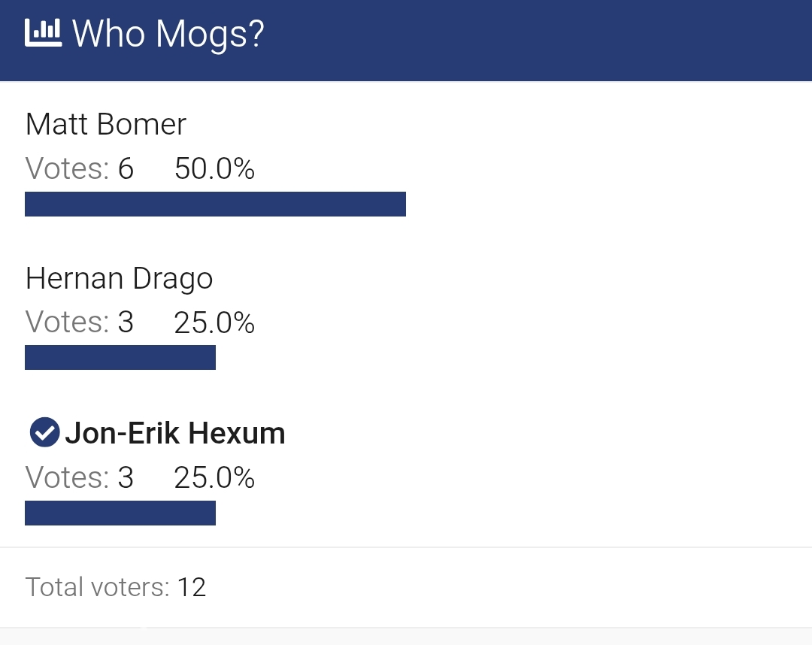Click Jon-Erik Hexum's 25% result bar
The image size is (812, 645).
point(120,513)
